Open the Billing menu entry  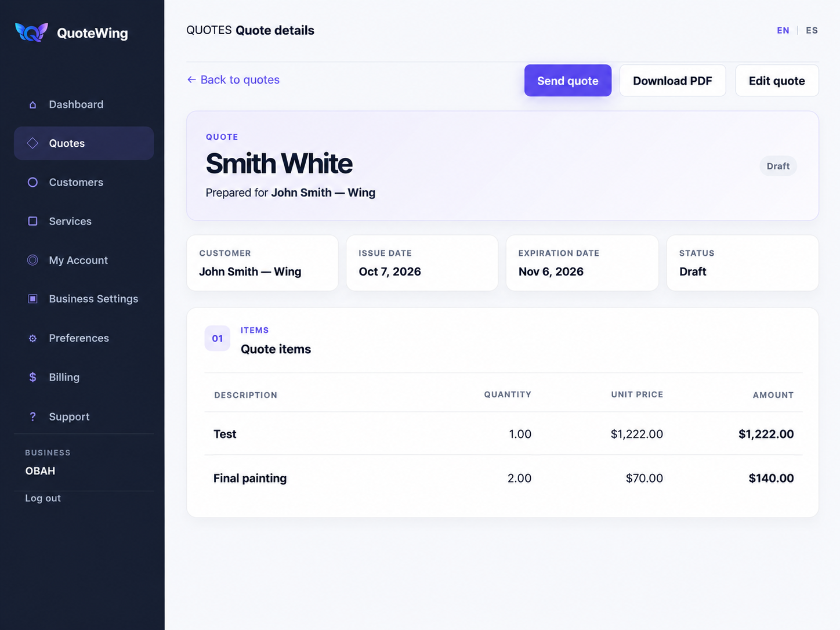84,377
